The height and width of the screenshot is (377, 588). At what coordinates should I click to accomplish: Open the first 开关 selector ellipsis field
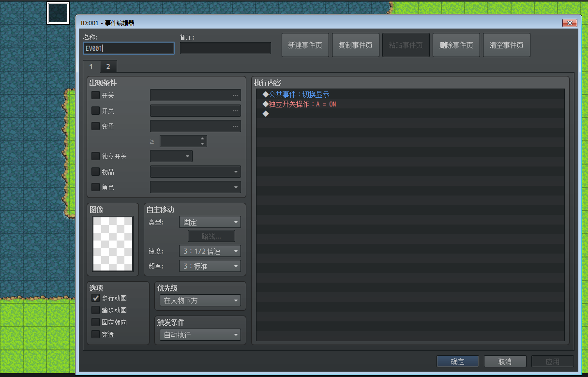pos(196,95)
